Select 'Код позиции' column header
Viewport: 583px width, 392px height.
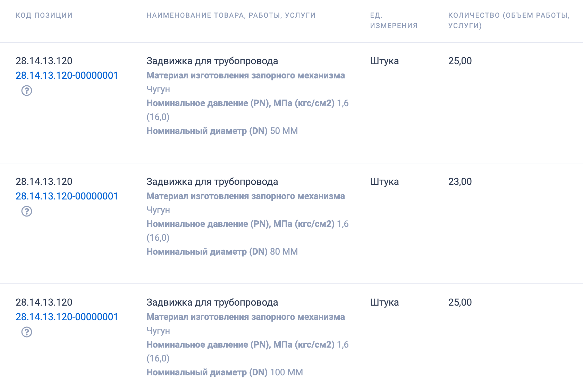click(44, 15)
